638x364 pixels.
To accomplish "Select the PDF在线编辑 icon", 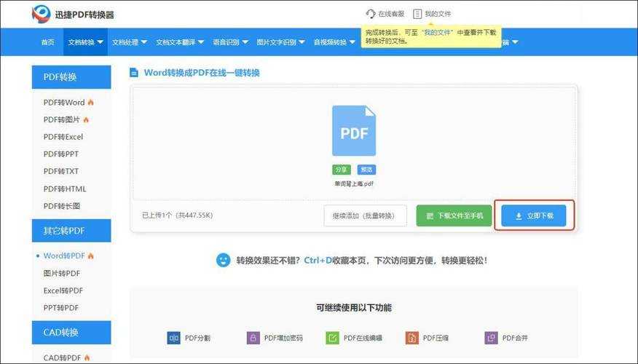I will [x=332, y=338].
